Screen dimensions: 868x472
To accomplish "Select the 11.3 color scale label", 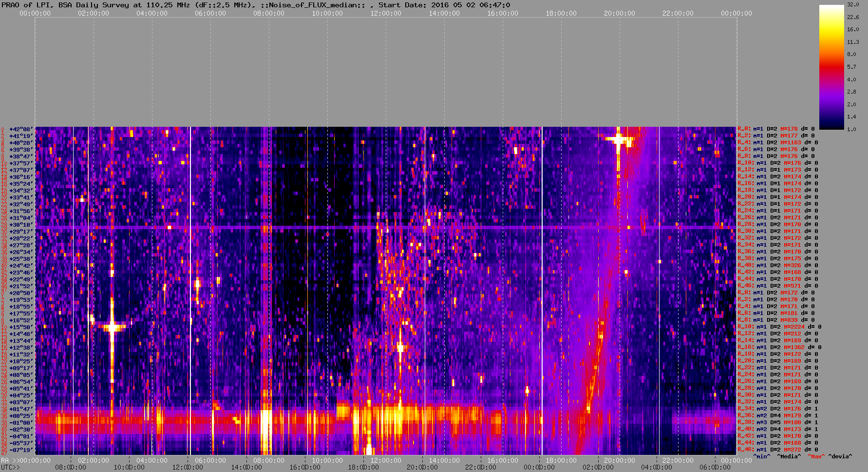I will (x=853, y=42).
